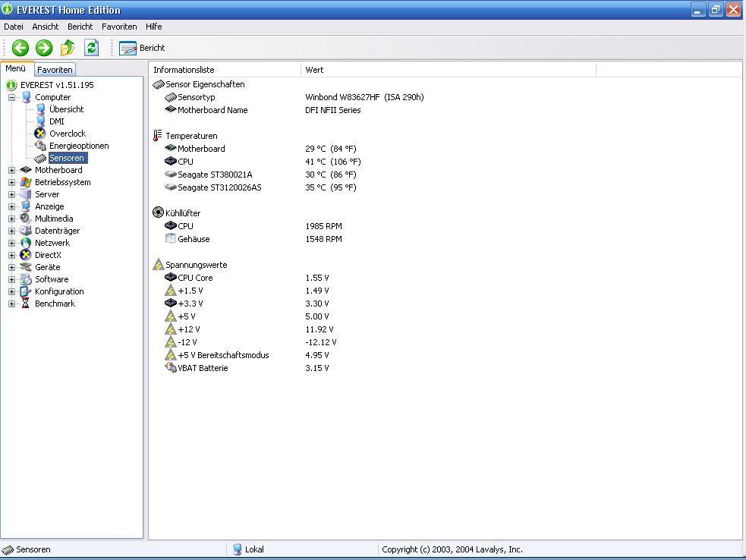The width and height of the screenshot is (746, 560).
Task: Open the Hilfe menu
Action: 153,27
